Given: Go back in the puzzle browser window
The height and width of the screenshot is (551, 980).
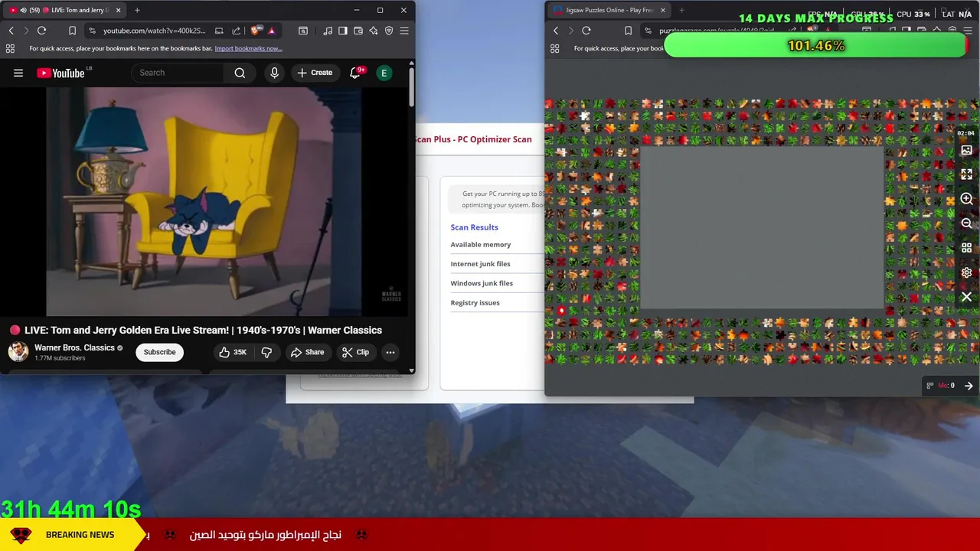Looking at the screenshot, I should pyautogui.click(x=556, y=31).
